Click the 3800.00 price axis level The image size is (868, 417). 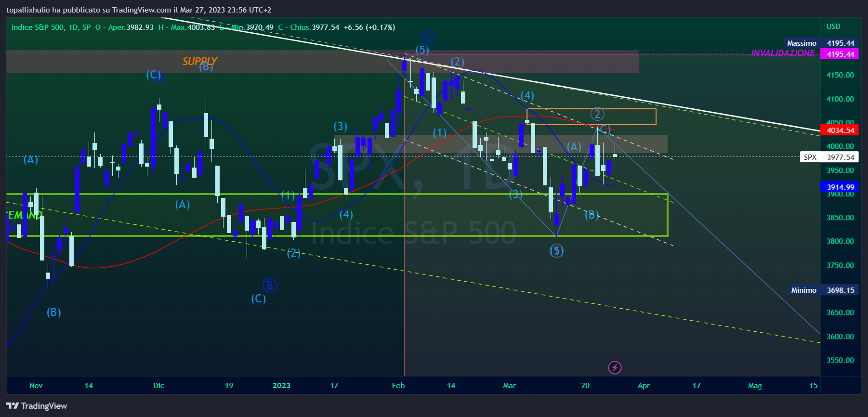coord(840,241)
